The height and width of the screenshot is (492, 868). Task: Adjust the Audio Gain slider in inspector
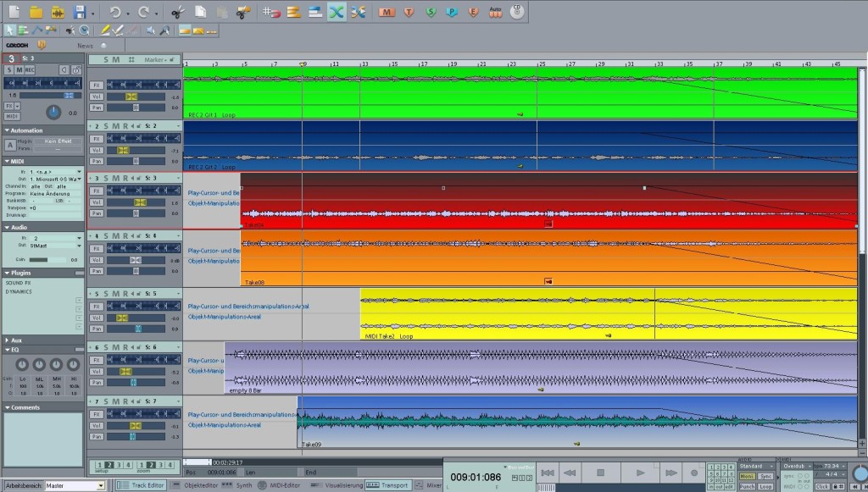coord(46,260)
